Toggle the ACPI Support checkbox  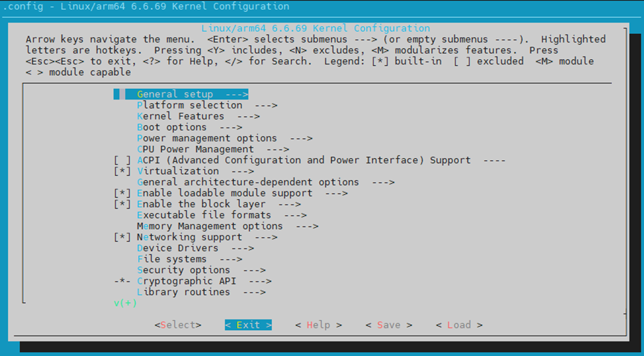122,160
